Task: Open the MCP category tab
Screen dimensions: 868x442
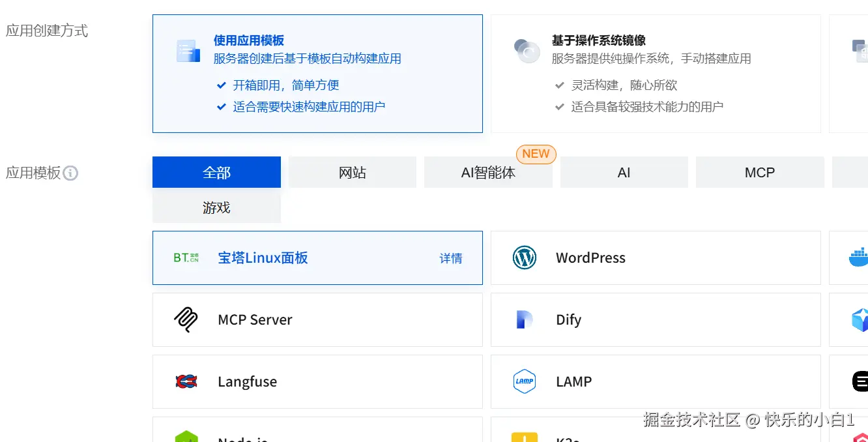Action: click(760, 172)
